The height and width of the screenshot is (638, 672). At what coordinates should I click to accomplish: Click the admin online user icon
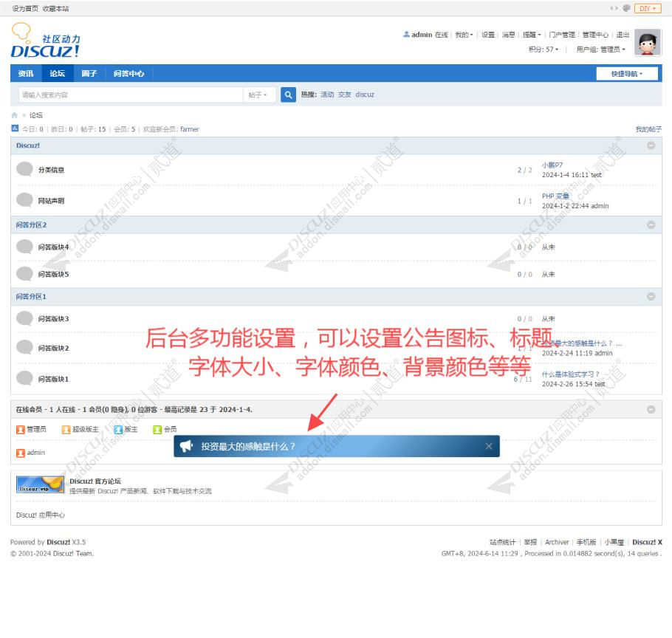(x=21, y=453)
